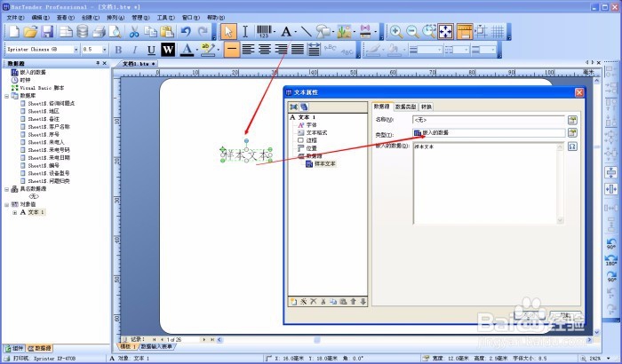Toggle rulers display orange highlighted icon
622x364 pixels.
coord(464,32)
